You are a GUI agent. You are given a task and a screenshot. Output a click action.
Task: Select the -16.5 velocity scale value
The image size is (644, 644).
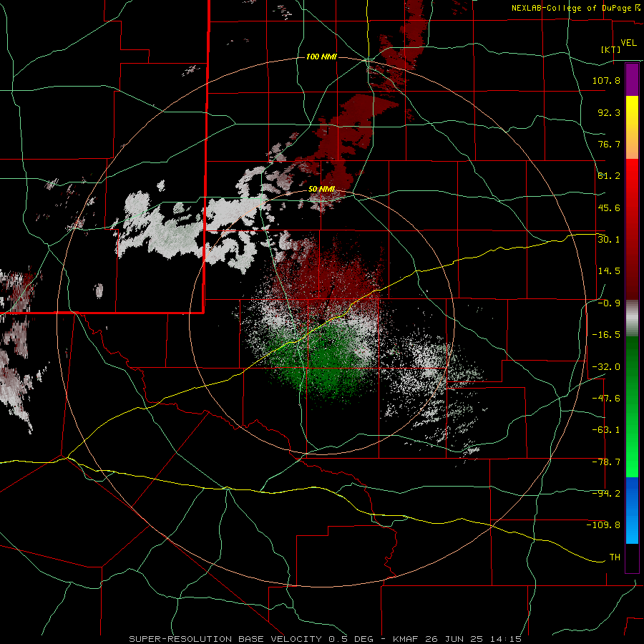[x=606, y=335]
